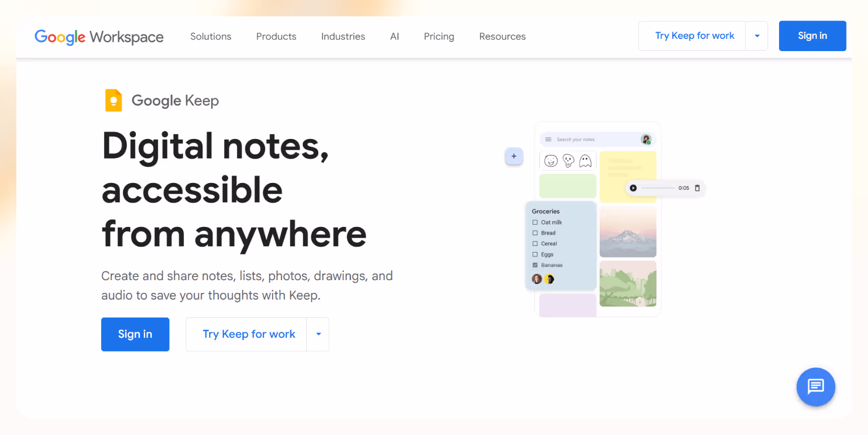Viewport: 868px width, 435px height.
Task: Check the Bread checkbox
Action: (535, 233)
